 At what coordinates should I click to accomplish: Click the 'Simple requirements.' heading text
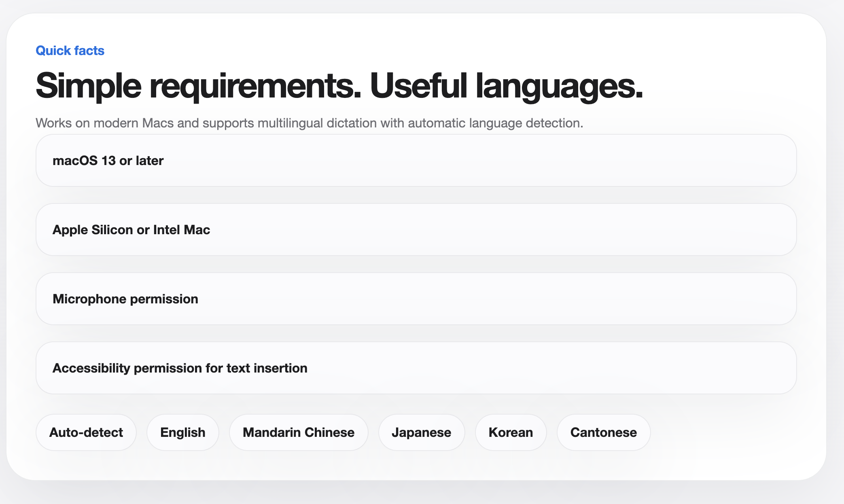(x=198, y=86)
